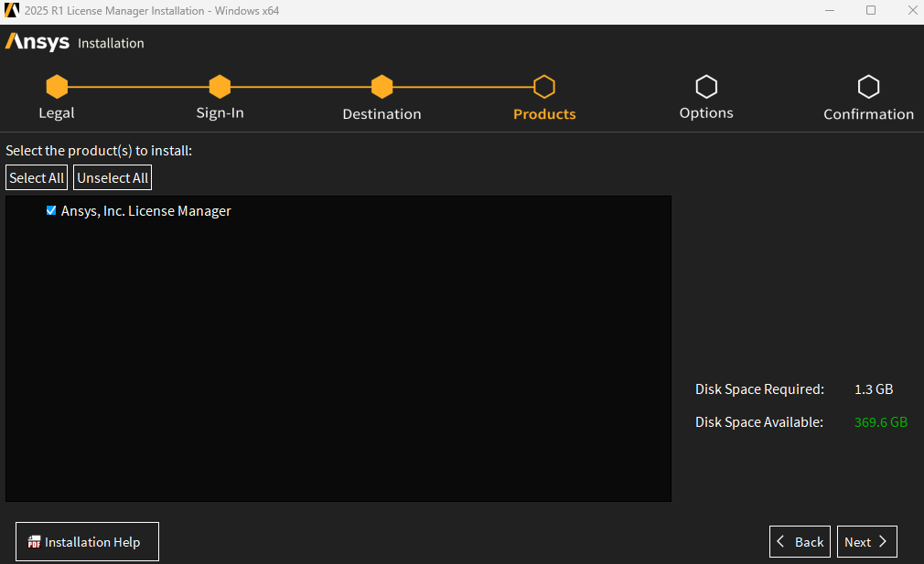The image size is (924, 564).
Task: Click the Confirmation step label
Action: click(x=868, y=113)
